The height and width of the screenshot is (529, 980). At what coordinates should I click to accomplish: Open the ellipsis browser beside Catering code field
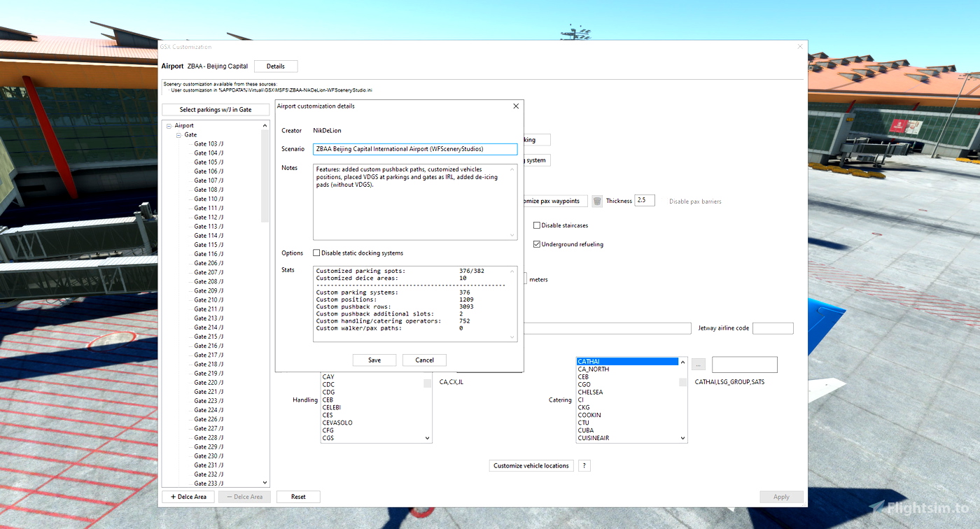point(698,364)
